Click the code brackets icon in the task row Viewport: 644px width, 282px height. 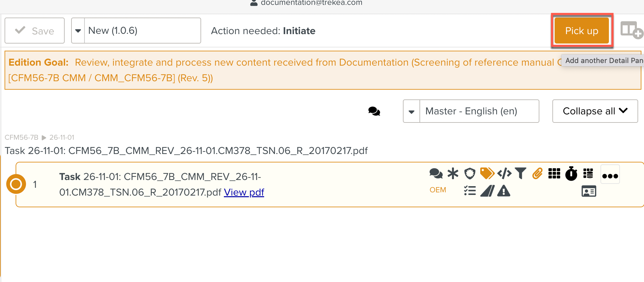coord(504,173)
